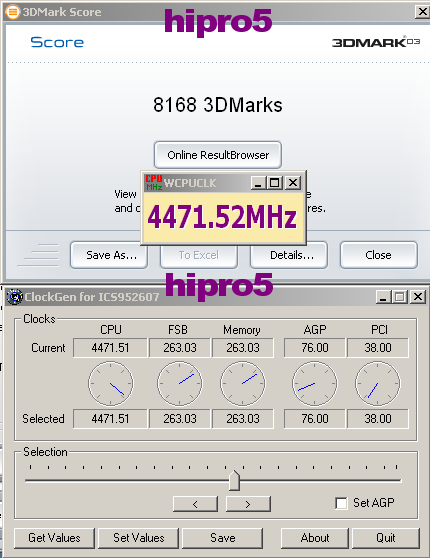Screen dimensions: 430x558
Task: Click the Close button in 3DMark Score
Action: pos(379,255)
